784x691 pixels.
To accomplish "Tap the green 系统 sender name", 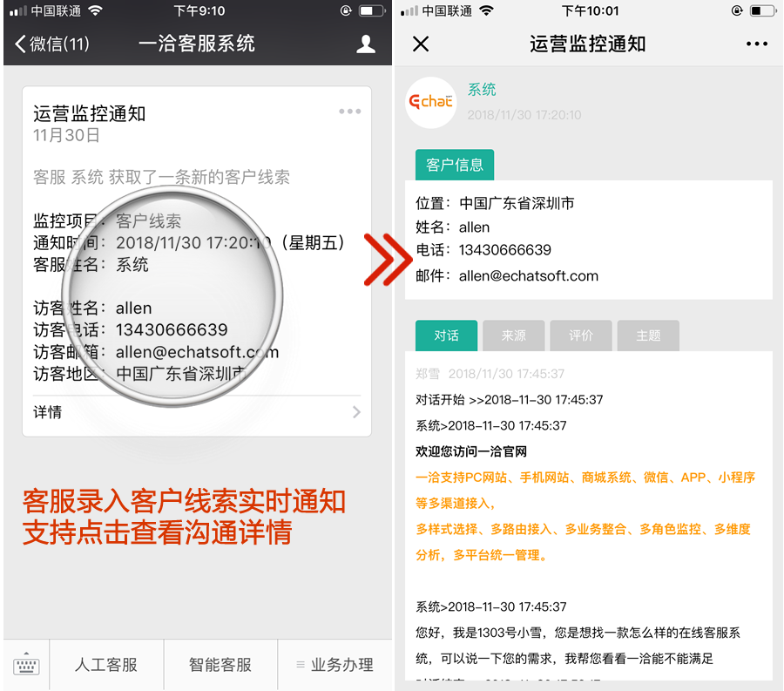I will [482, 90].
